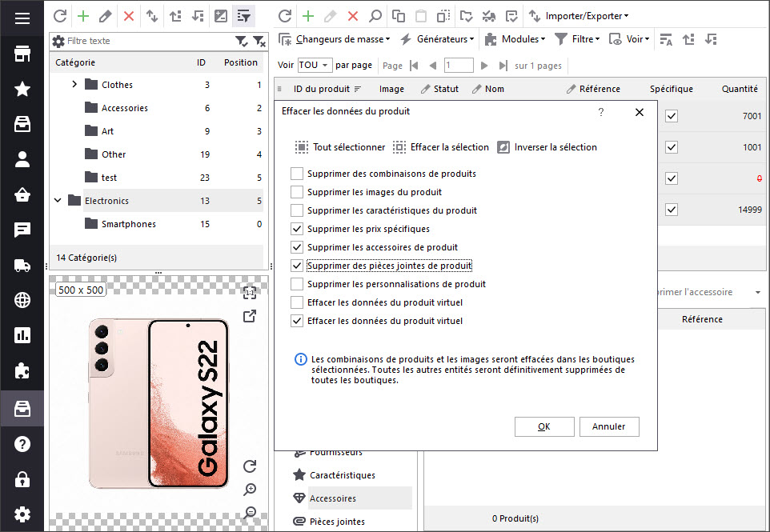This screenshot has height=532, width=770.
Task: Expand the Clothes category
Action: (74, 85)
